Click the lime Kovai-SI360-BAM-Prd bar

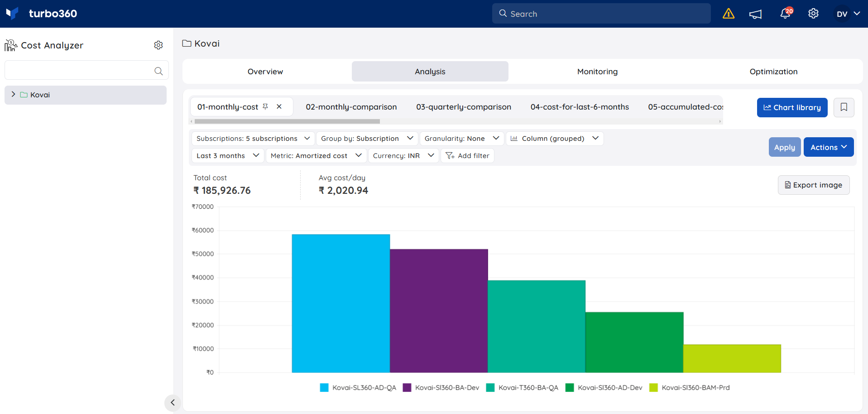click(x=732, y=359)
